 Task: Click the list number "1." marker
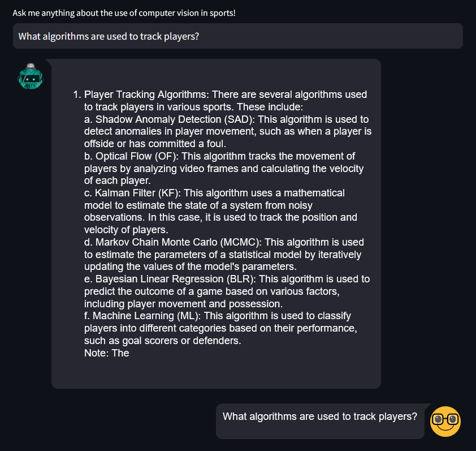[77, 95]
